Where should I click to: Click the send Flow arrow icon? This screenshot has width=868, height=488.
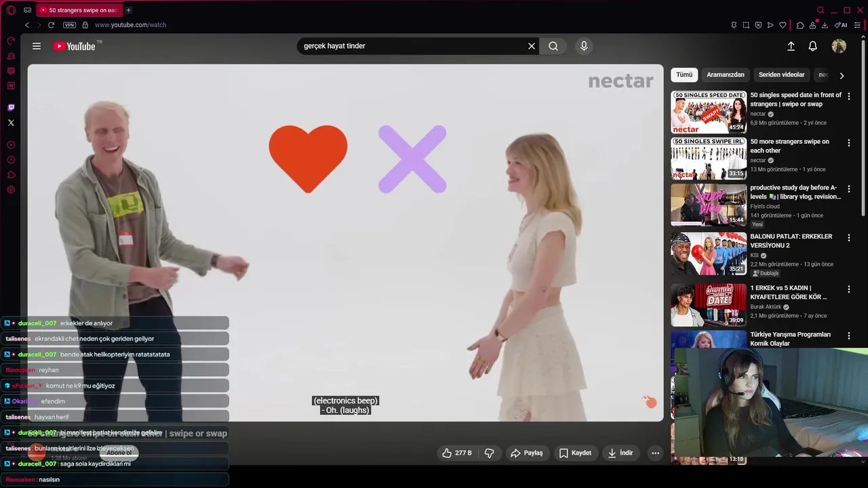point(770,25)
